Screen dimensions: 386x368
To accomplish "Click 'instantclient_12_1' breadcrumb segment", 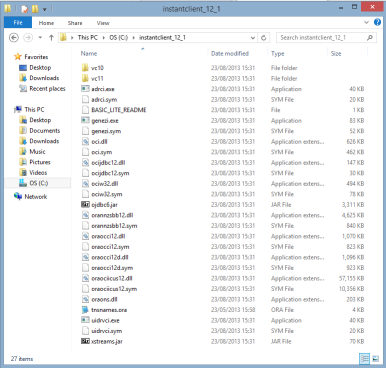I will pos(162,38).
